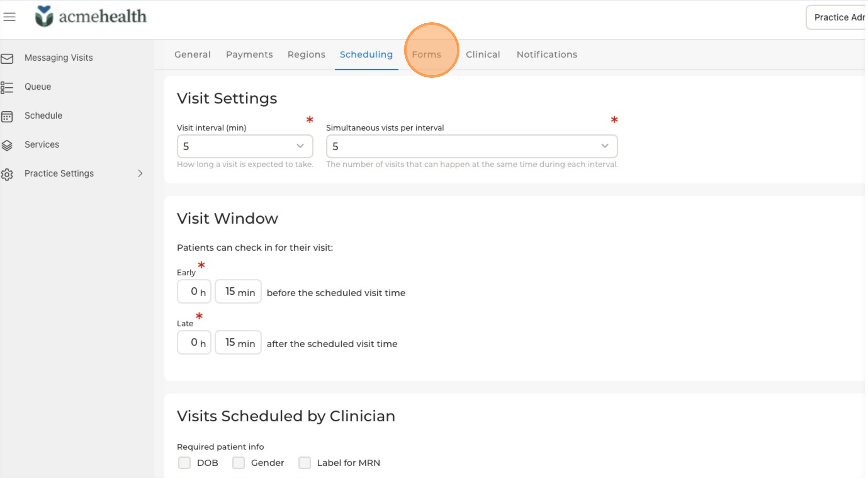
Task: Click 'How long a visit is expected to take.' text
Action: [246, 165]
